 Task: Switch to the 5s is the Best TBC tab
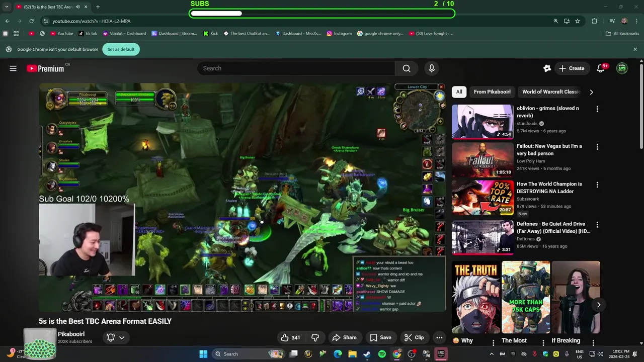(x=48, y=7)
